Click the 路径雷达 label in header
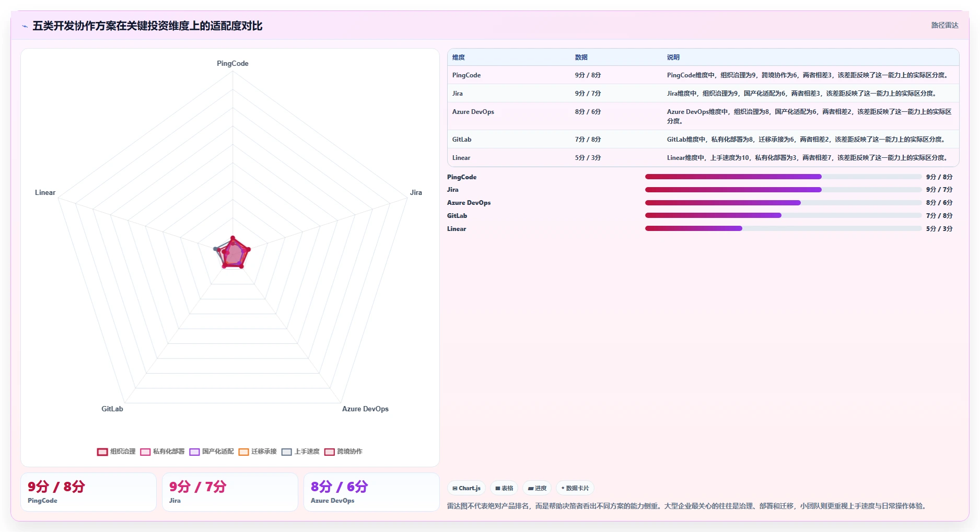This screenshot has width=980, height=532. pyautogui.click(x=944, y=25)
